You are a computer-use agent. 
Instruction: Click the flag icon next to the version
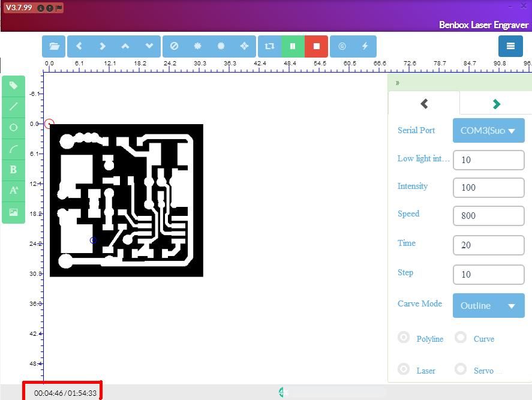coord(59,8)
